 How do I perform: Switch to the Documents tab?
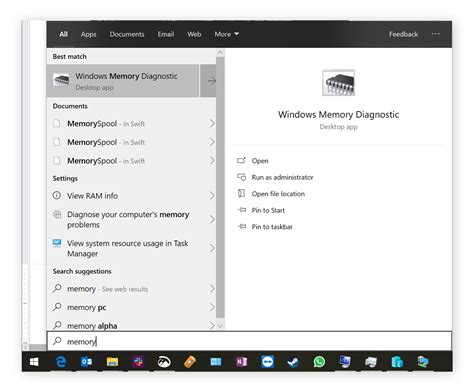[127, 34]
